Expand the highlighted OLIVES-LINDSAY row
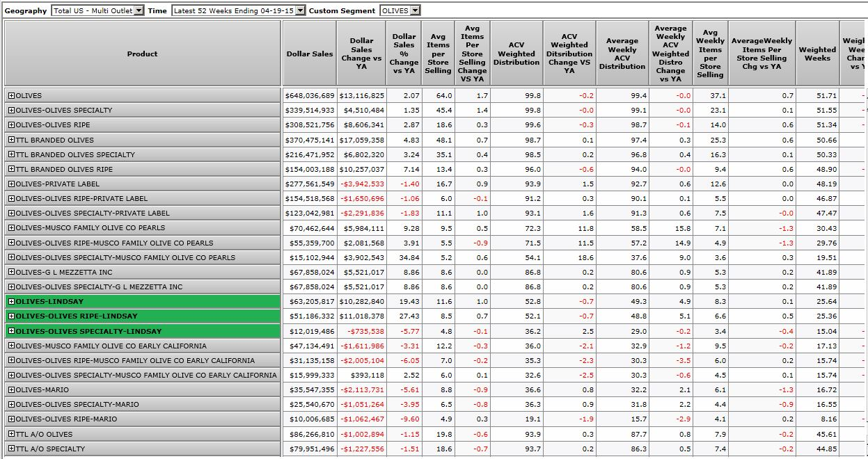 pos(11,302)
